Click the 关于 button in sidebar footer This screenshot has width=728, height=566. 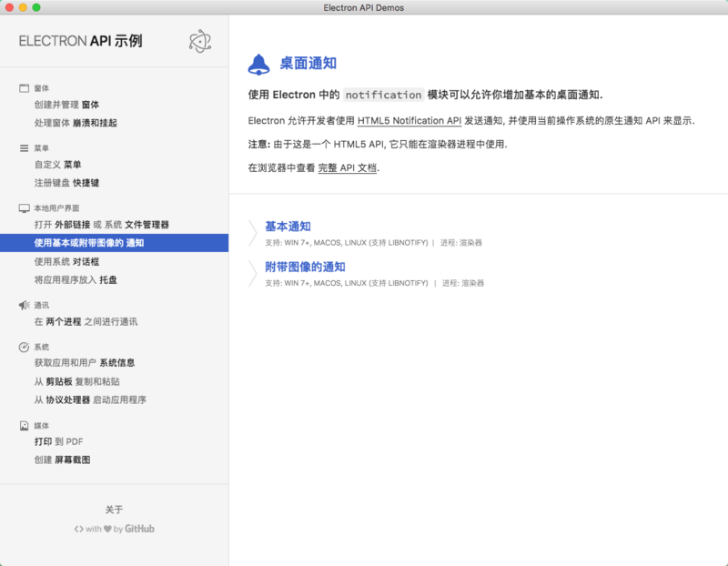[115, 510]
